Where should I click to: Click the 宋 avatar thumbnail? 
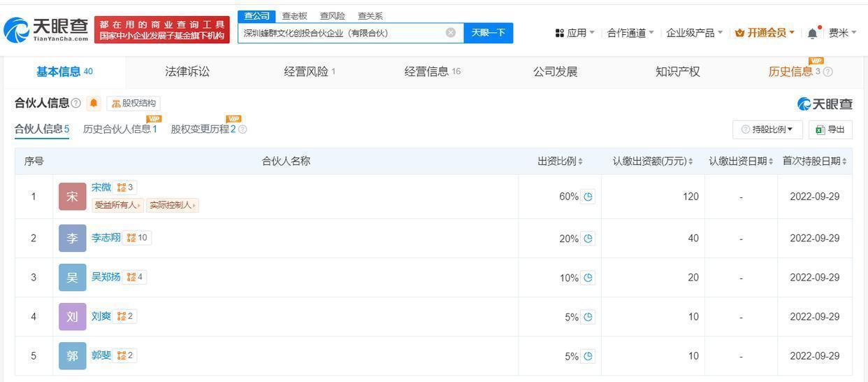click(72, 197)
